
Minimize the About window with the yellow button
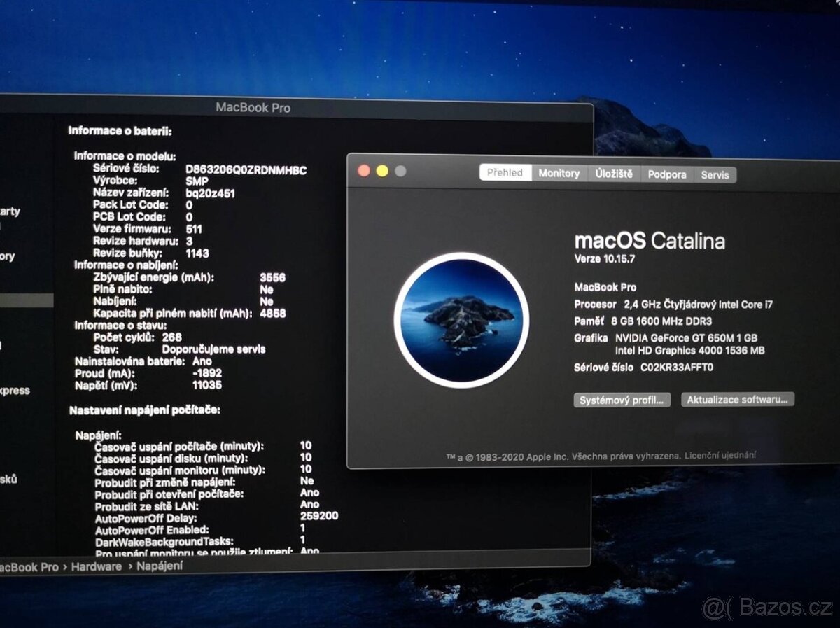[381, 169]
